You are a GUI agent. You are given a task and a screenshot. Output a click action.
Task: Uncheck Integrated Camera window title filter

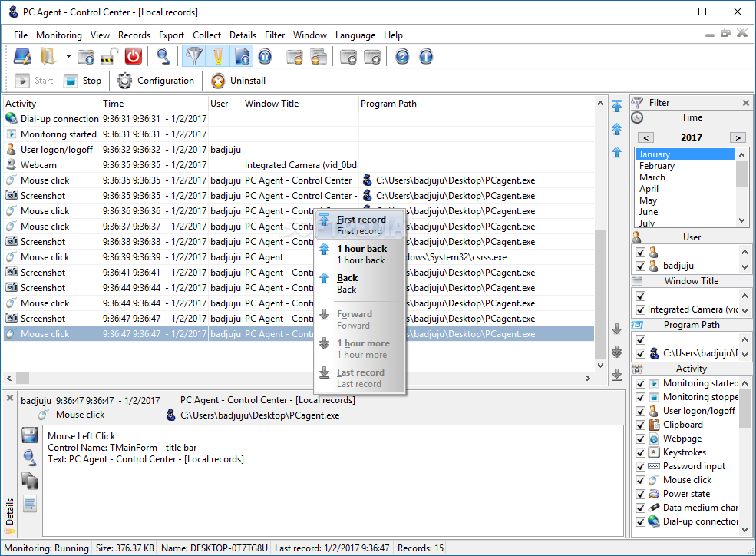coord(640,309)
